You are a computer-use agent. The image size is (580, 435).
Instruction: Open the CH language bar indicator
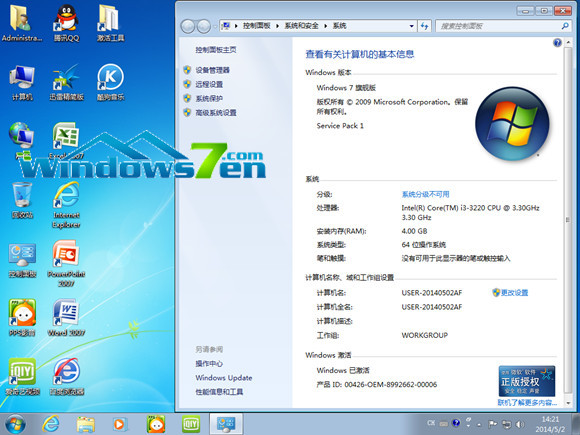431,423
